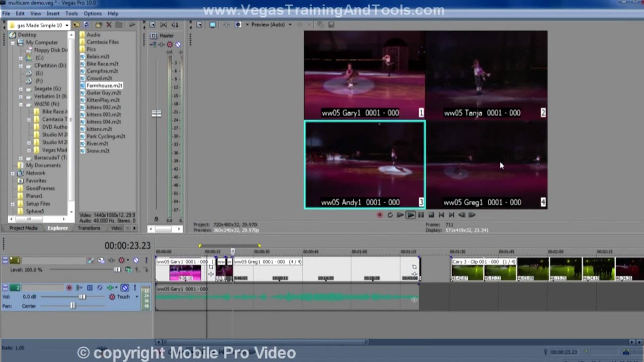Screen dimensions: 644x362
Task: Minimize audio track 2 height
Action: click(x=5, y=286)
